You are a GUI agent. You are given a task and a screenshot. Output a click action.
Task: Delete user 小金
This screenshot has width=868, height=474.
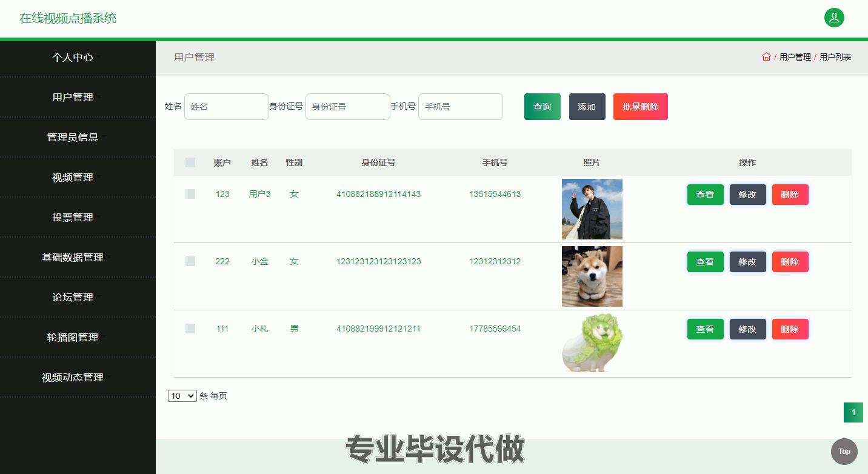(790, 262)
